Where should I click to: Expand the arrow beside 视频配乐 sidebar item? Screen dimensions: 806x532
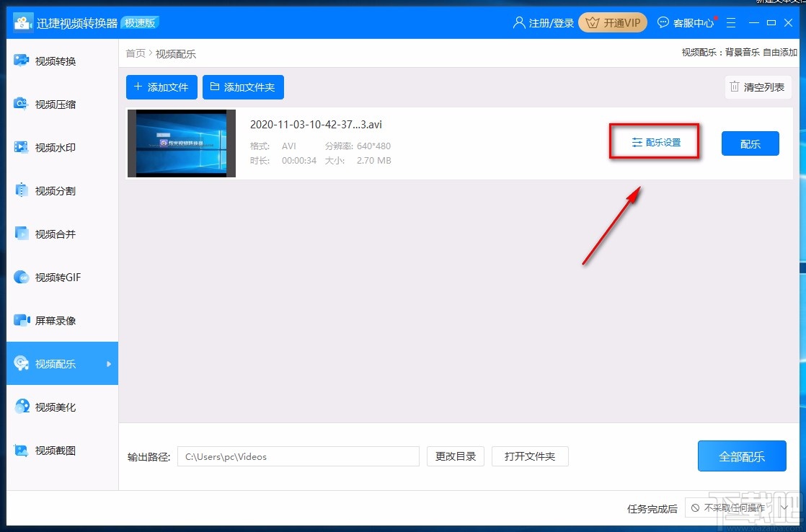pos(108,363)
